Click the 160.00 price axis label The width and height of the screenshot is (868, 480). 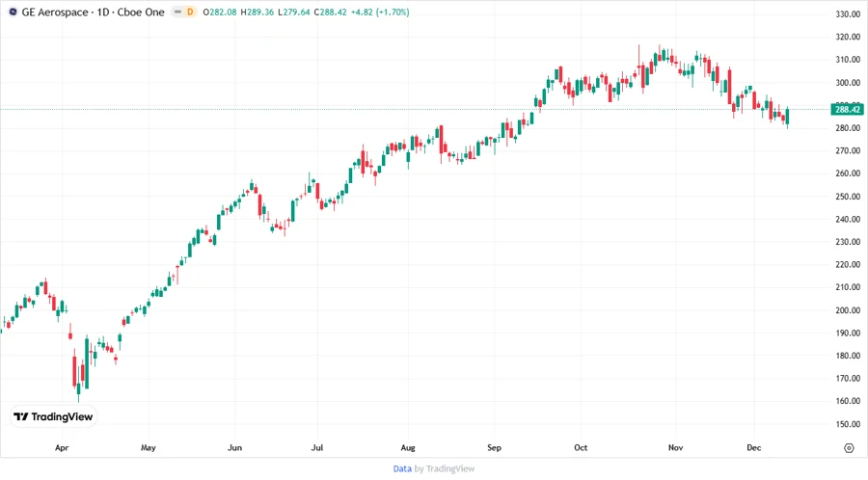point(848,401)
